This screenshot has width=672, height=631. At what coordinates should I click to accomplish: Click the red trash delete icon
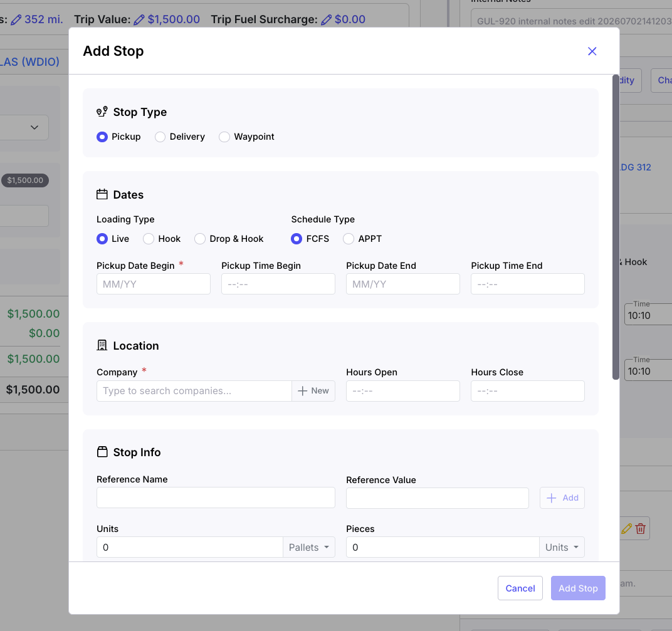tap(640, 529)
